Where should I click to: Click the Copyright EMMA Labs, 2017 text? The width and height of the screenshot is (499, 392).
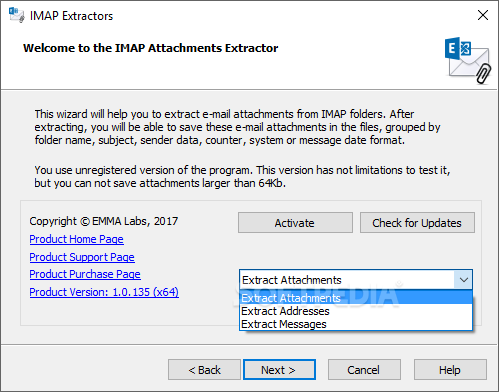pyautogui.click(x=104, y=221)
